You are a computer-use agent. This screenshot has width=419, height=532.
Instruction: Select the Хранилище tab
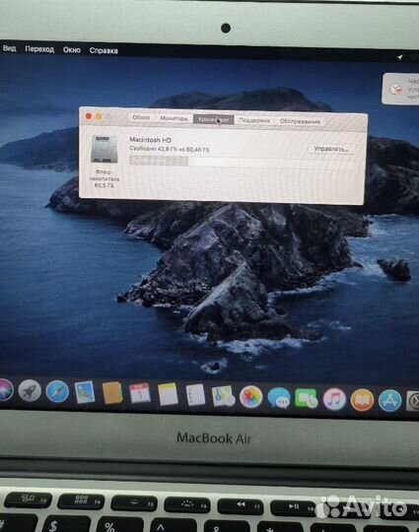click(213, 119)
